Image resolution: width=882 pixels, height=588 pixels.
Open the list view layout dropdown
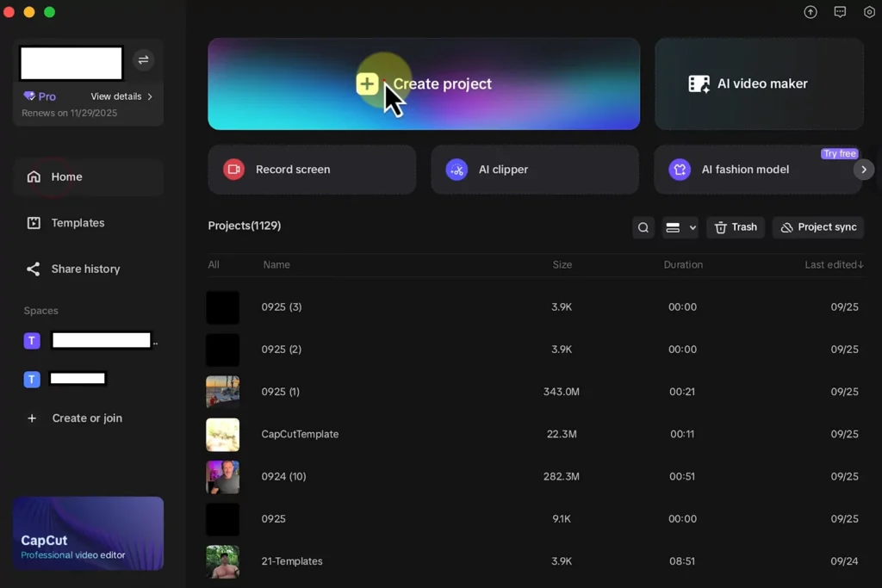(680, 227)
